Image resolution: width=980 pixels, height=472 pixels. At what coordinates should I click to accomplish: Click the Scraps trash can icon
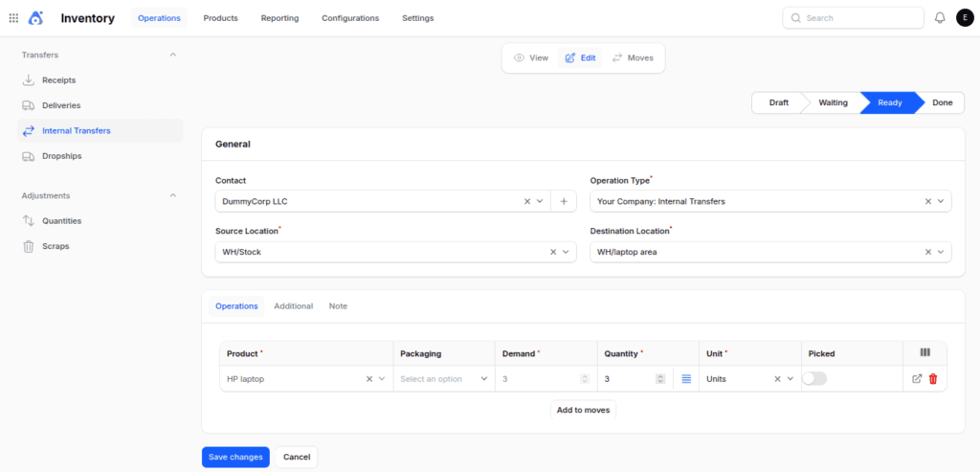coord(28,246)
